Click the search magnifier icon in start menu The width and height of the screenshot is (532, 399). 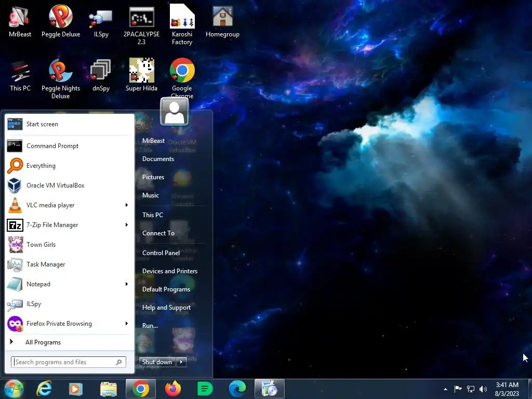tap(119, 362)
